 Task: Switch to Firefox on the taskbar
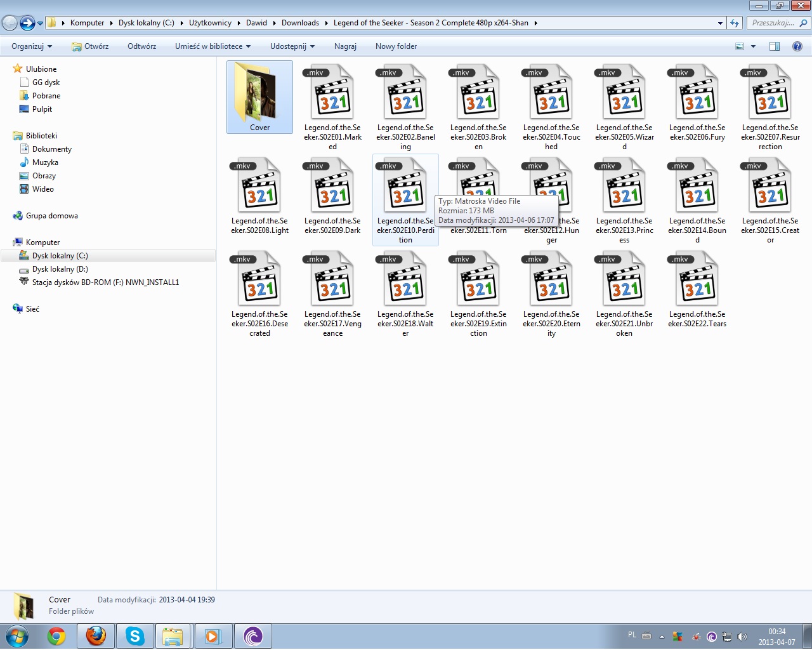point(96,636)
